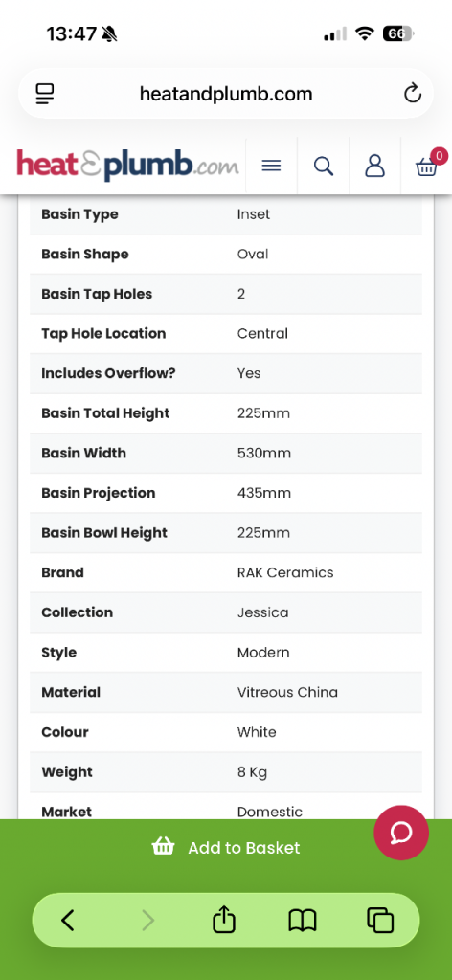Viewport: 452px width, 980px height.
Task: Select the Brand row RAK Ceramics
Action: click(x=226, y=572)
